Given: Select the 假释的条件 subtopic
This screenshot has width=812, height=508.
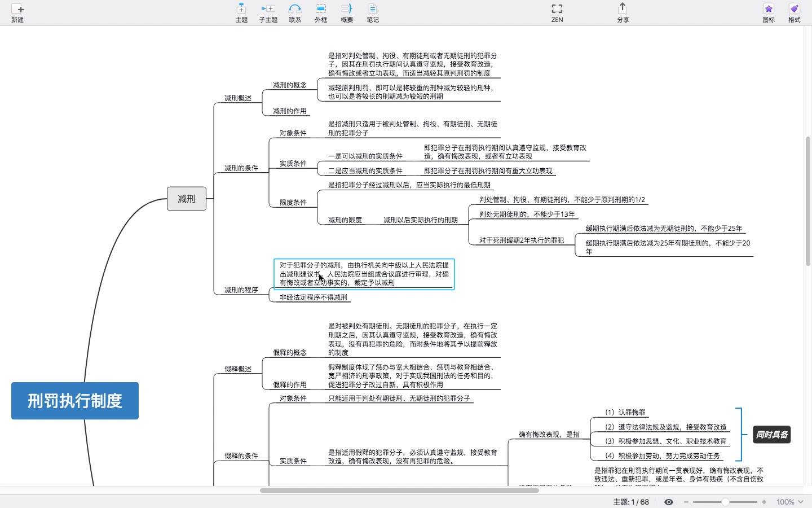Looking at the screenshot, I should pyautogui.click(x=241, y=456).
